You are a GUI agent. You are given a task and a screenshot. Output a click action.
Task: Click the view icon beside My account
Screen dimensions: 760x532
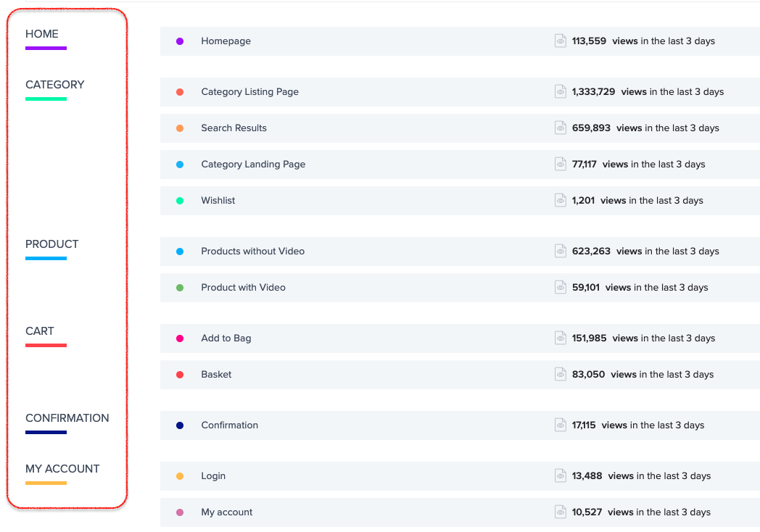click(560, 512)
